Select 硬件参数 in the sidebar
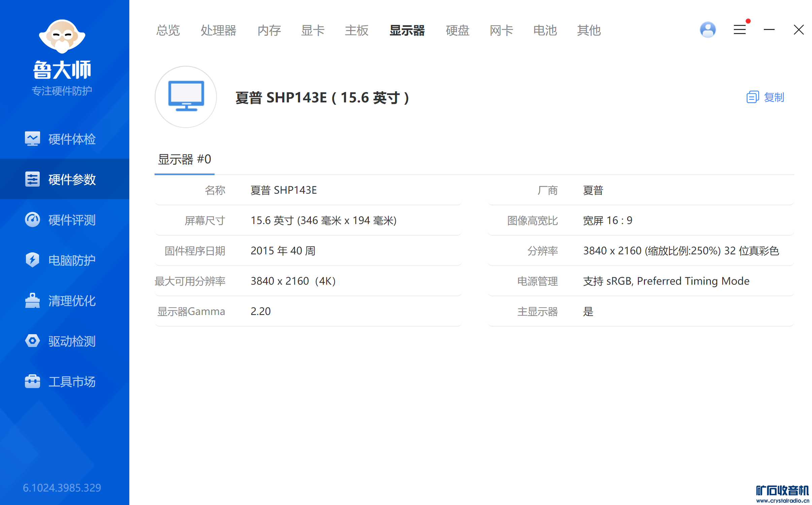 point(65,179)
